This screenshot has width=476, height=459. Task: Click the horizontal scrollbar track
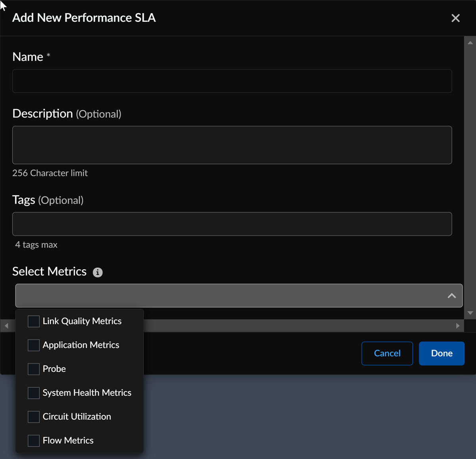pos(297,326)
